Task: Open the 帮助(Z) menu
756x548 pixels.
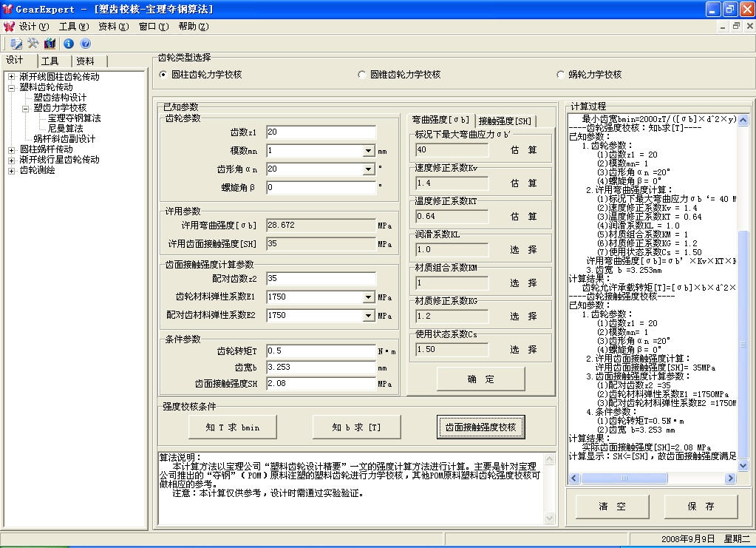Action: coord(194,27)
